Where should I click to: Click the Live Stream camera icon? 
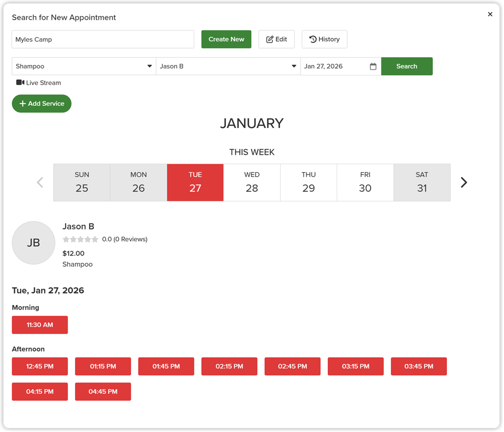(20, 82)
